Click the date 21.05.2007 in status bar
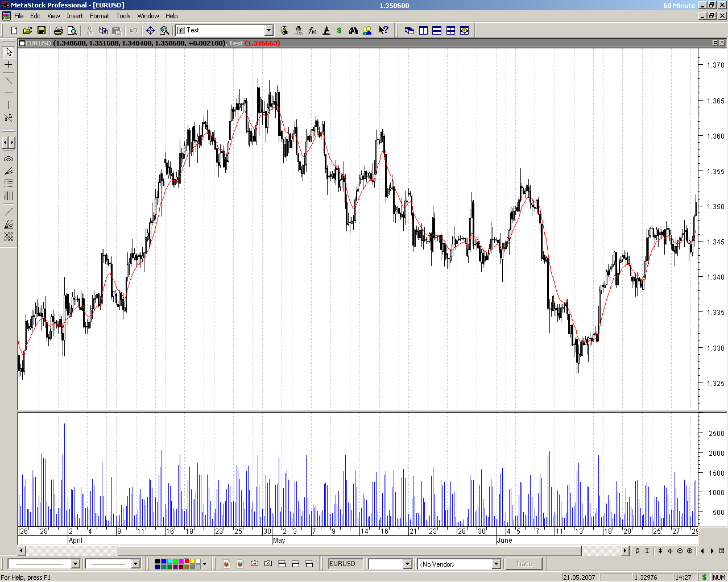The image size is (728, 582). click(x=580, y=577)
